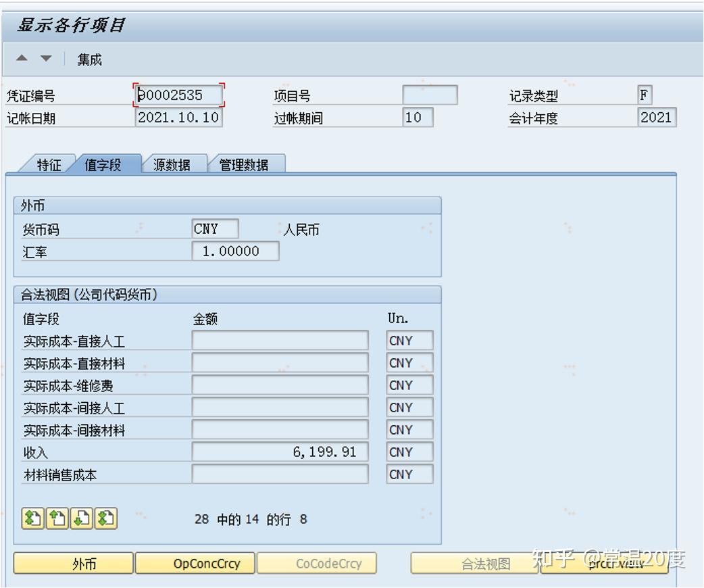Viewport: 704px width, 588px height.
Task: Click the previous line item icon
Action: click(x=57, y=519)
